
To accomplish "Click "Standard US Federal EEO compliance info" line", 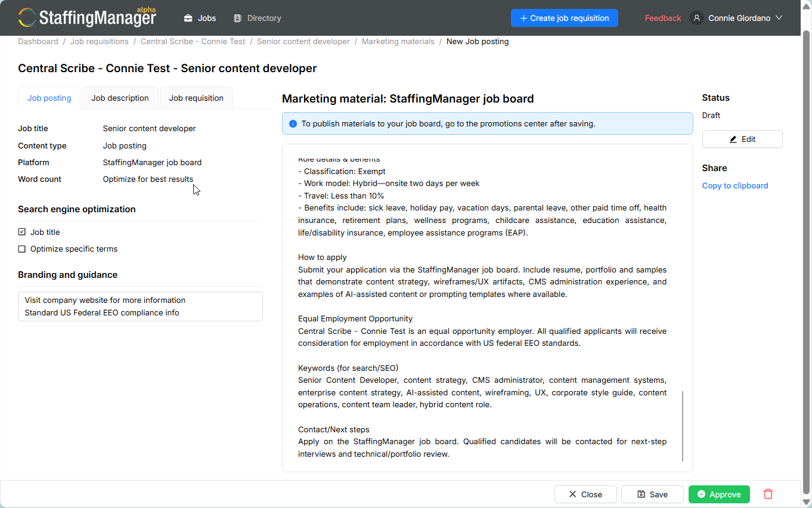I will click(102, 312).
